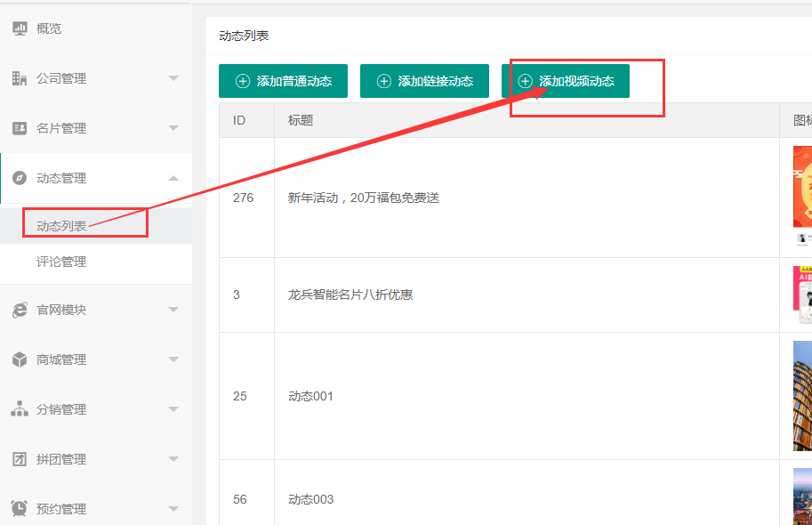The image size is (812, 525).
Task: Click the 预约管理 alarm clock icon
Action: [x=20, y=509]
